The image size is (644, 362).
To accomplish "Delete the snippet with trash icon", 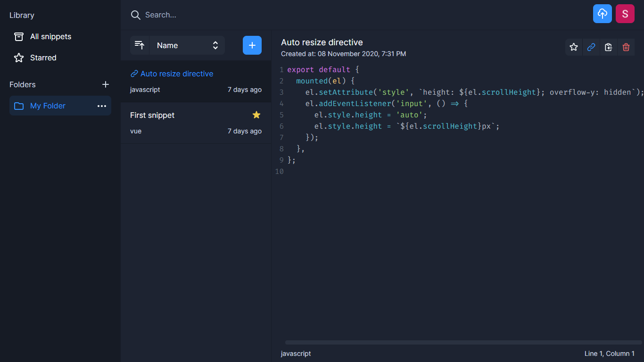I will [626, 47].
